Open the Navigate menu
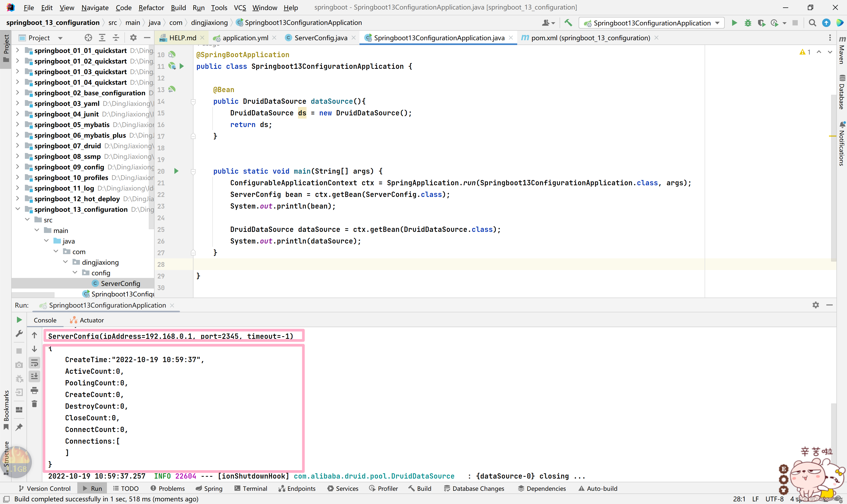 point(95,7)
